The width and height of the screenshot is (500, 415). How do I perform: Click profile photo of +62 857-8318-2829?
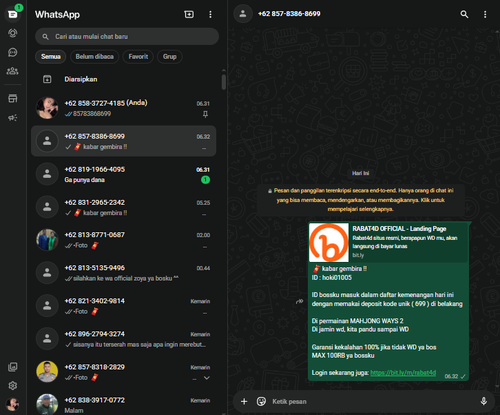[47, 372]
